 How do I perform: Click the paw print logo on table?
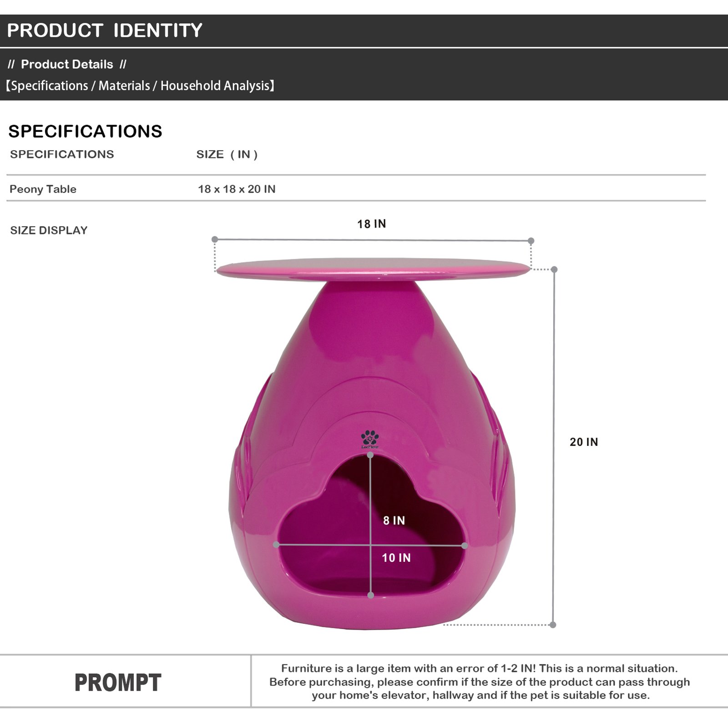click(370, 439)
